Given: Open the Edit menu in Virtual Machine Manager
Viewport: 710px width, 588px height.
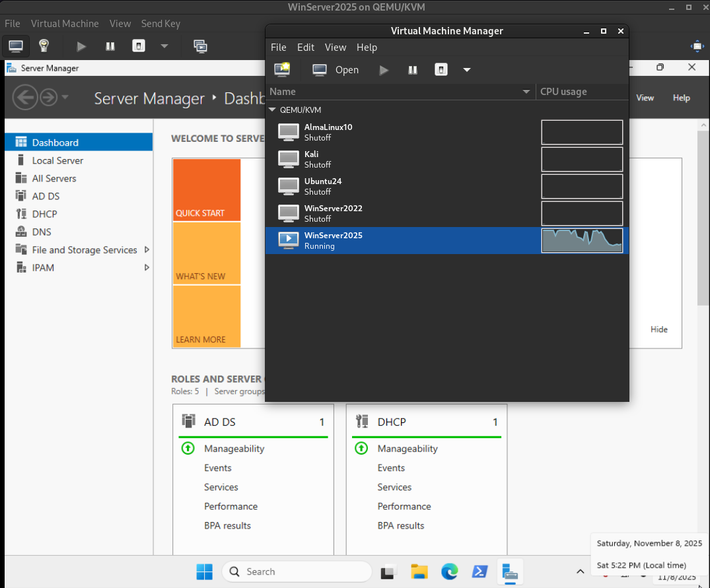Looking at the screenshot, I should [x=305, y=47].
